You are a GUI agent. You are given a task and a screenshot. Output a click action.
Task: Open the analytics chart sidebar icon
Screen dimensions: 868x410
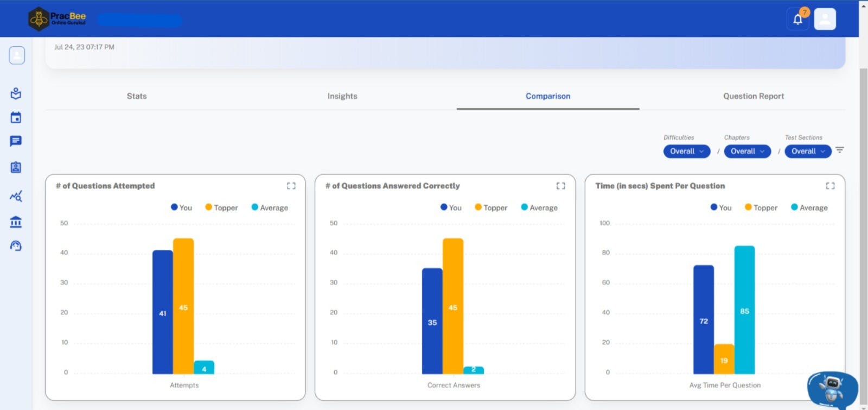[x=16, y=196]
